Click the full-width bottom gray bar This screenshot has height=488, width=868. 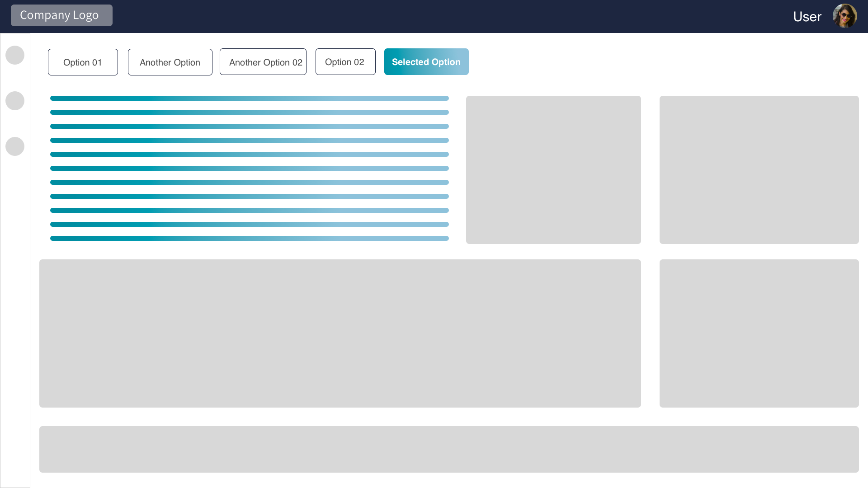(449, 449)
